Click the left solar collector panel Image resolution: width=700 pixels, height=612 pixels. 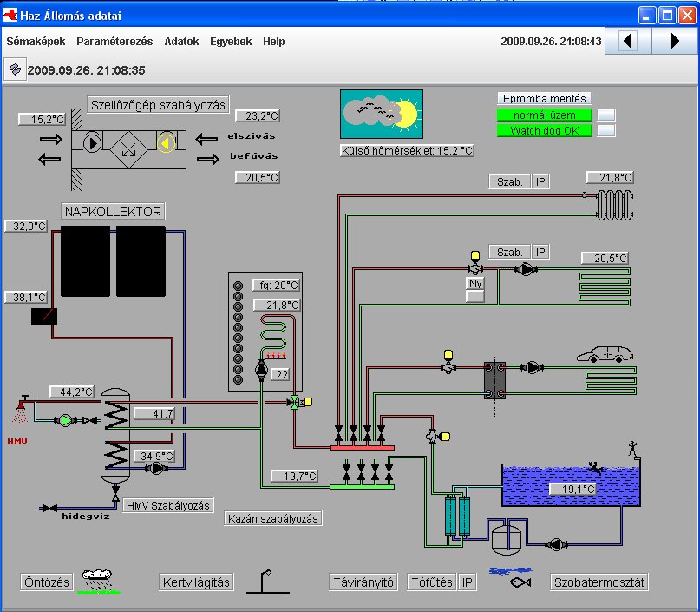(85, 261)
